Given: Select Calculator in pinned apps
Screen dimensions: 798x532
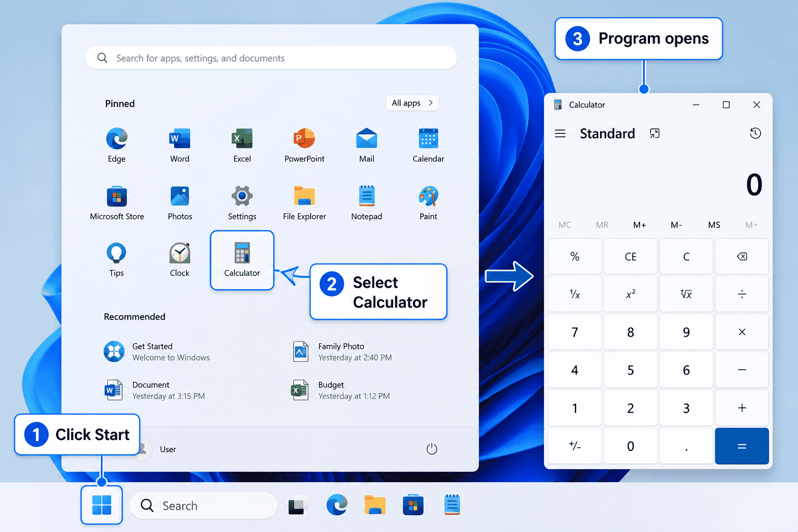Looking at the screenshot, I should 242,260.
